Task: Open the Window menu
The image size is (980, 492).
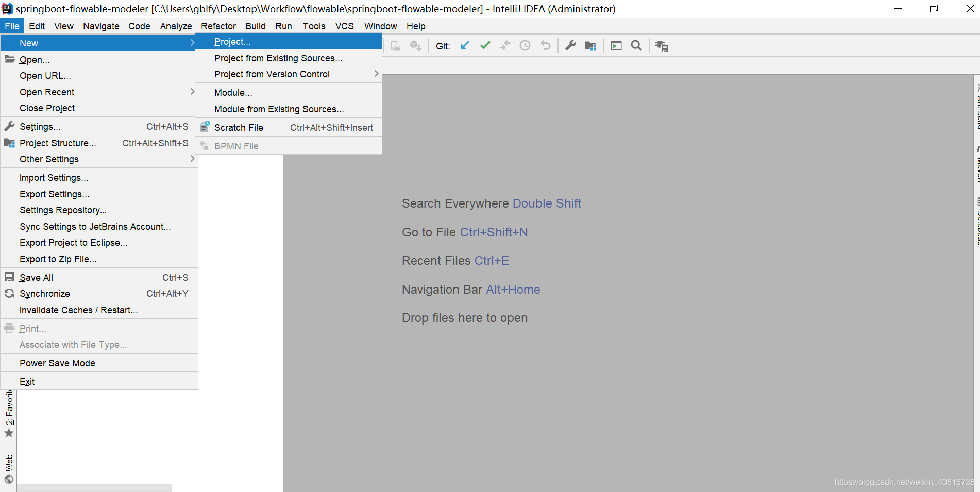Action: (x=380, y=26)
